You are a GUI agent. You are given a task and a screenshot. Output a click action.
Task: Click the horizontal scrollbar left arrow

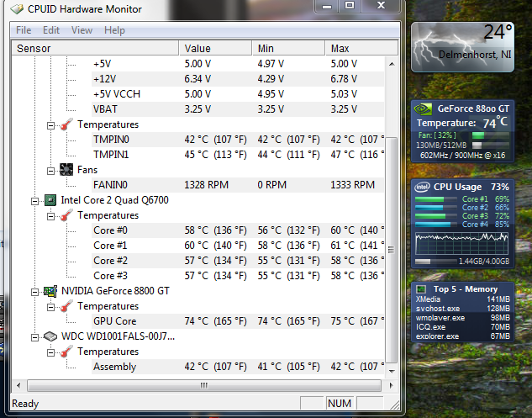[18, 386]
